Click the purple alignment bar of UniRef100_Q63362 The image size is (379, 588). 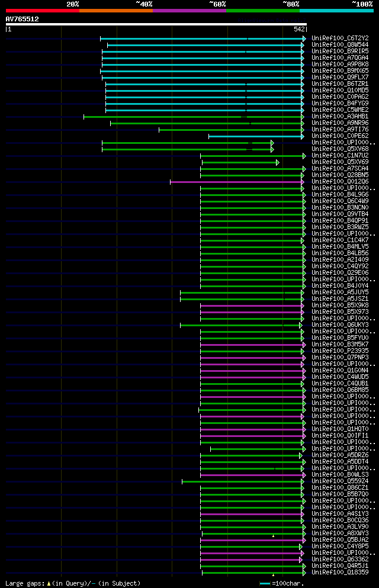[x=251, y=560]
